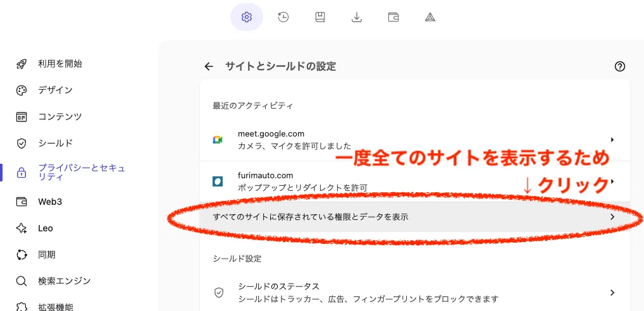
Task: Open the Bookmarks icon in top bar
Action: click(x=320, y=17)
